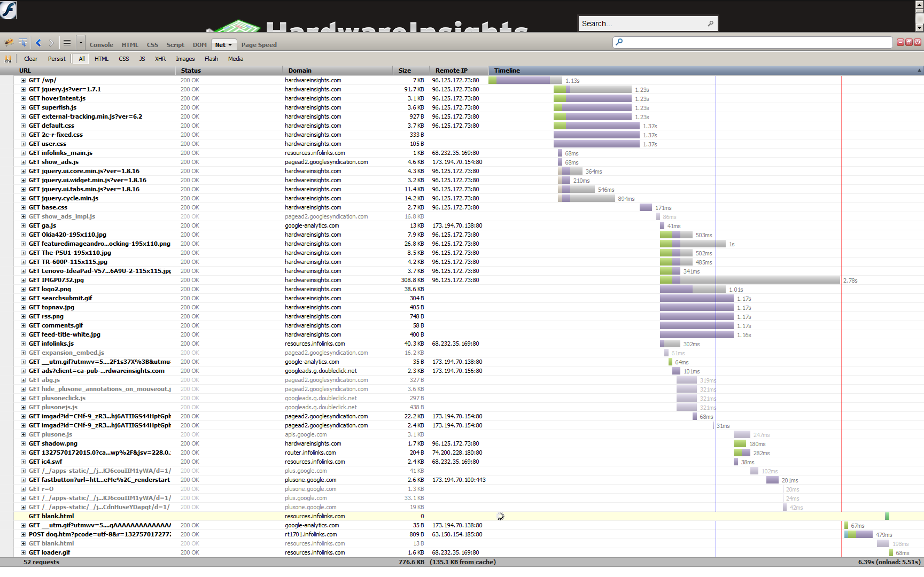Click the magnifier icon in the website search box

pyautogui.click(x=710, y=24)
